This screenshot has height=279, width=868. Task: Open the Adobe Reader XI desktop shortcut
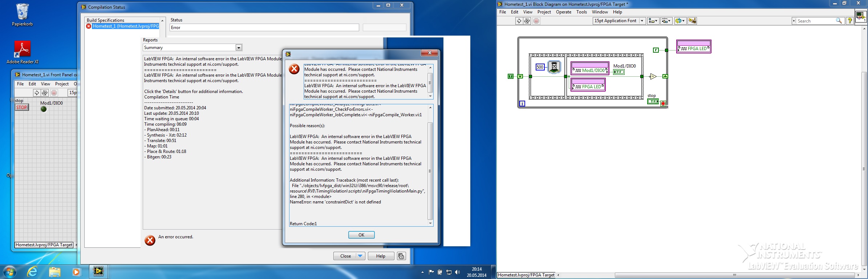click(22, 52)
